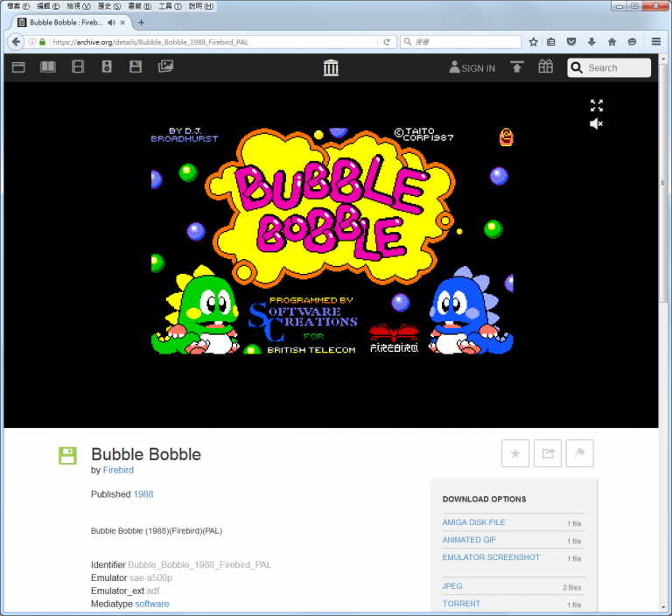
Task: Go to Firefox Home page
Action: pyautogui.click(x=612, y=42)
